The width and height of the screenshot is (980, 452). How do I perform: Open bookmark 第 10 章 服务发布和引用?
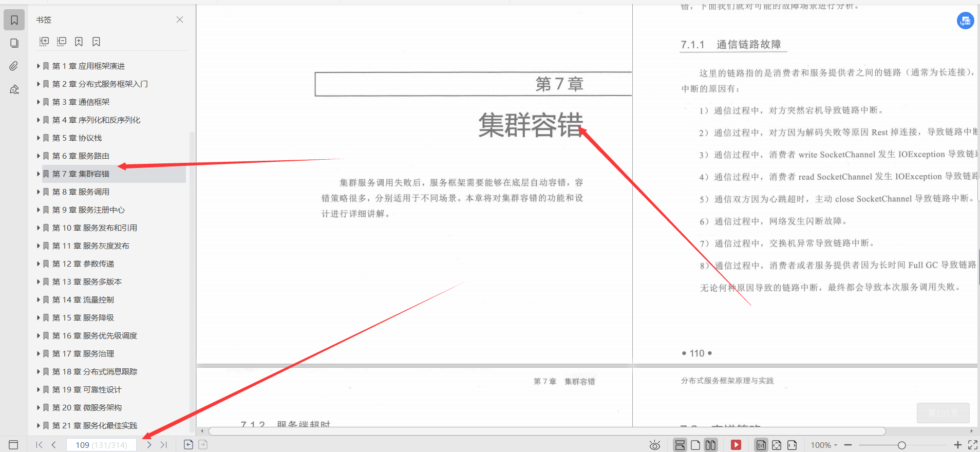(x=95, y=228)
